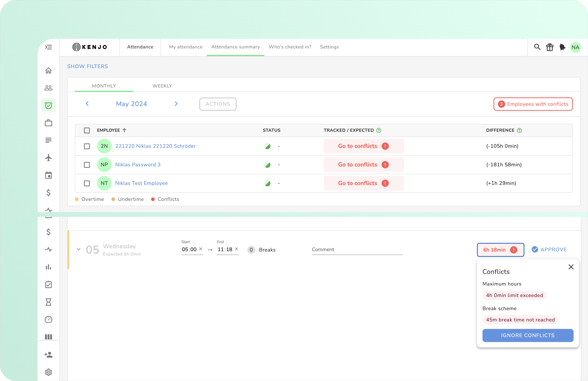Open the Who's checked in? tab
Viewport: 588px width, 381px height.
[x=290, y=47]
